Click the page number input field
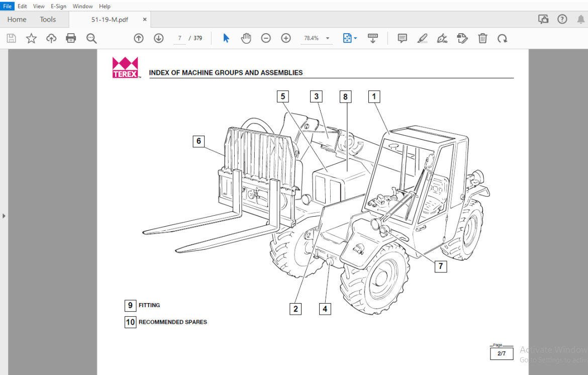The image size is (588, 375). click(x=179, y=38)
